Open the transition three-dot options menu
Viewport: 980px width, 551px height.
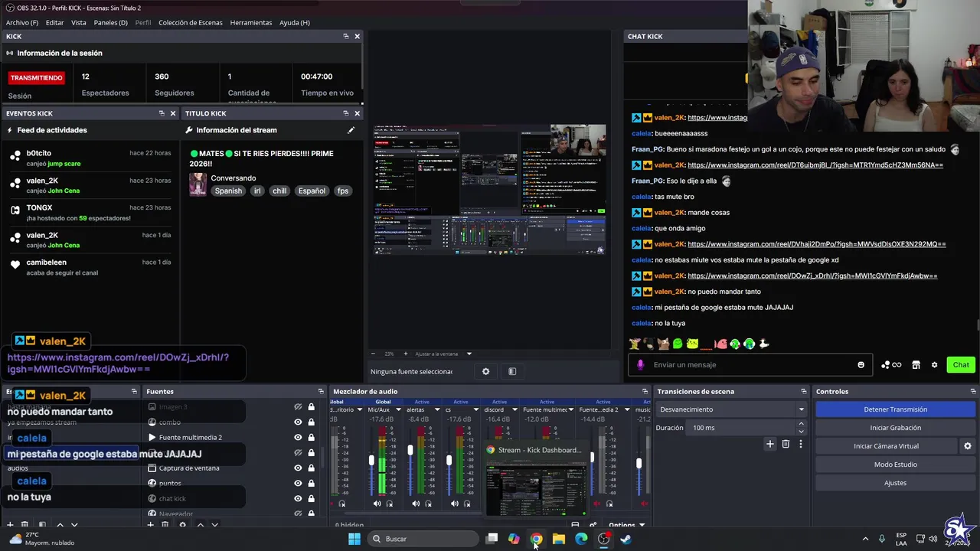801,444
